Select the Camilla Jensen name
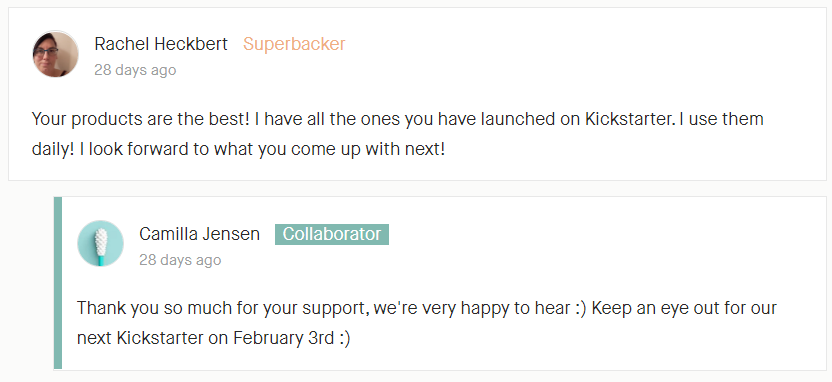Viewport: 832px width, 382px height. 200,234
